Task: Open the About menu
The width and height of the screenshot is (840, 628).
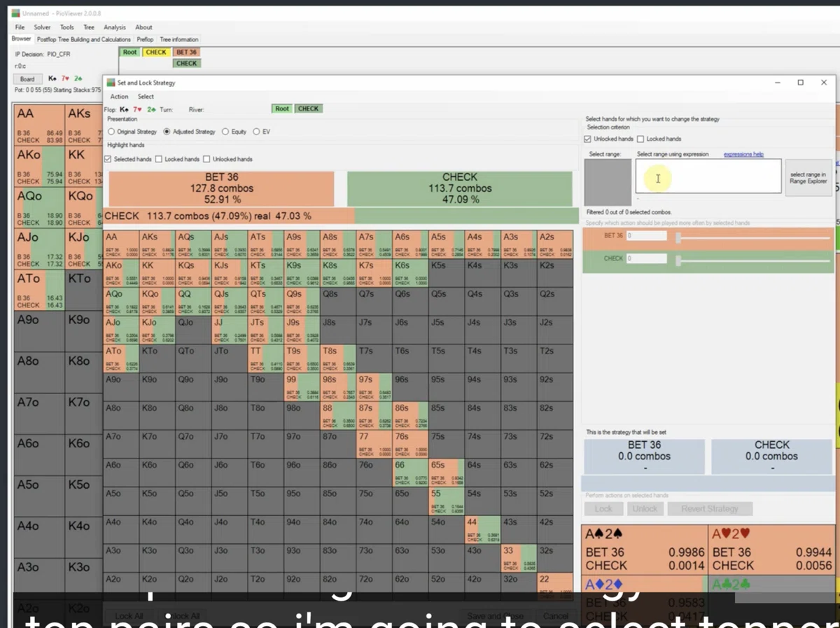Action: (x=143, y=27)
